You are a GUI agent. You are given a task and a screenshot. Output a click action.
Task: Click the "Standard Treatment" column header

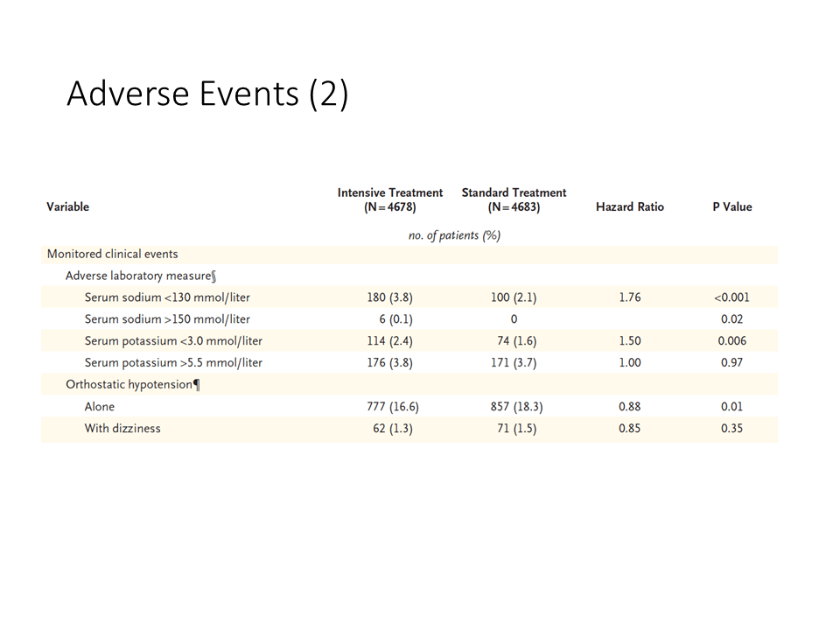tap(514, 199)
